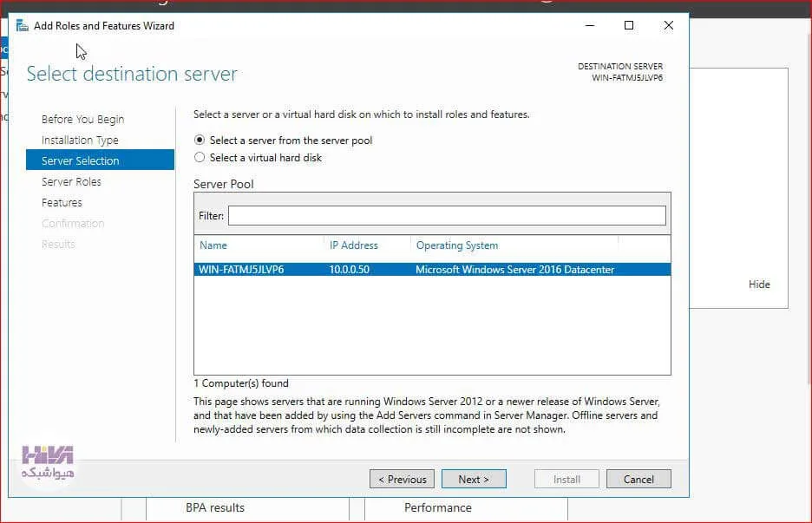Click the Add Roles and Features Wizard title icon

tap(23, 25)
